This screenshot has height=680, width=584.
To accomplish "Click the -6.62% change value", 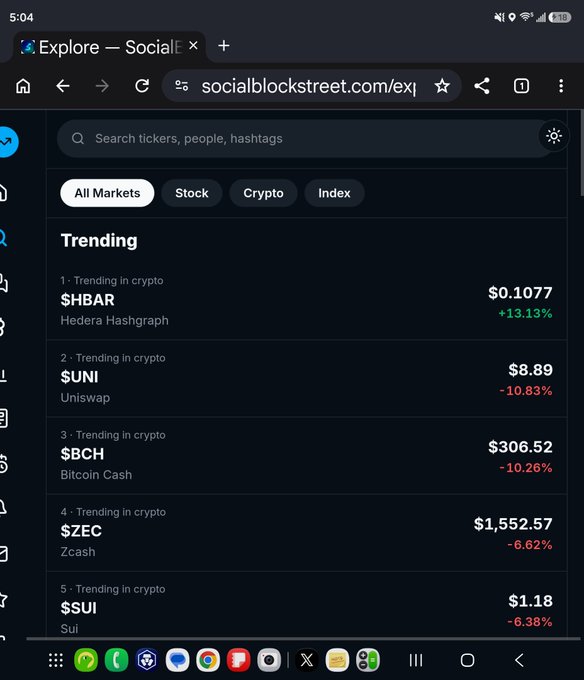I will [x=530, y=545].
